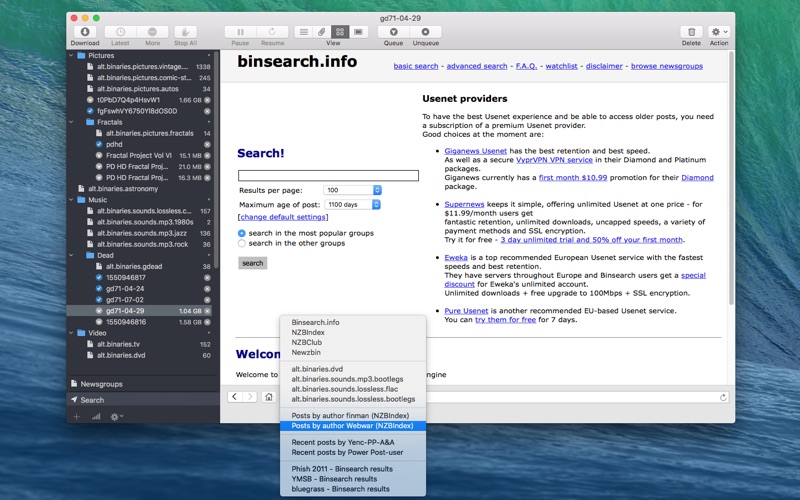Remove the pdhd item with its X icon
Screen dimensions: 800x500
click(207, 144)
